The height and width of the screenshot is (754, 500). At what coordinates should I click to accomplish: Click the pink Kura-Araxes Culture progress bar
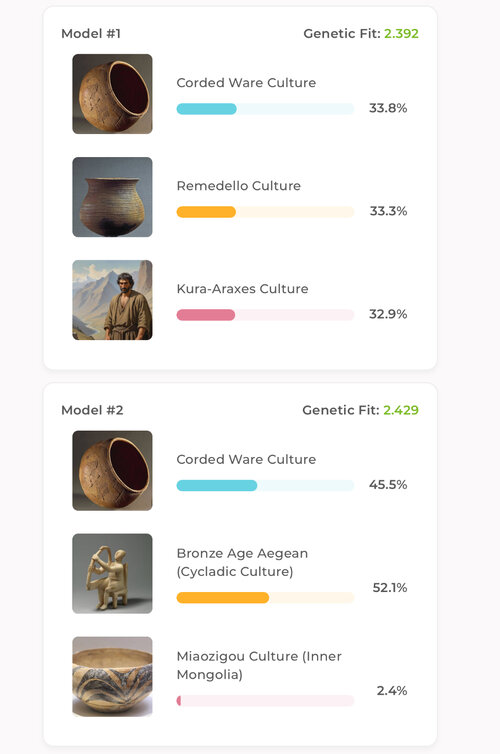(x=265, y=315)
